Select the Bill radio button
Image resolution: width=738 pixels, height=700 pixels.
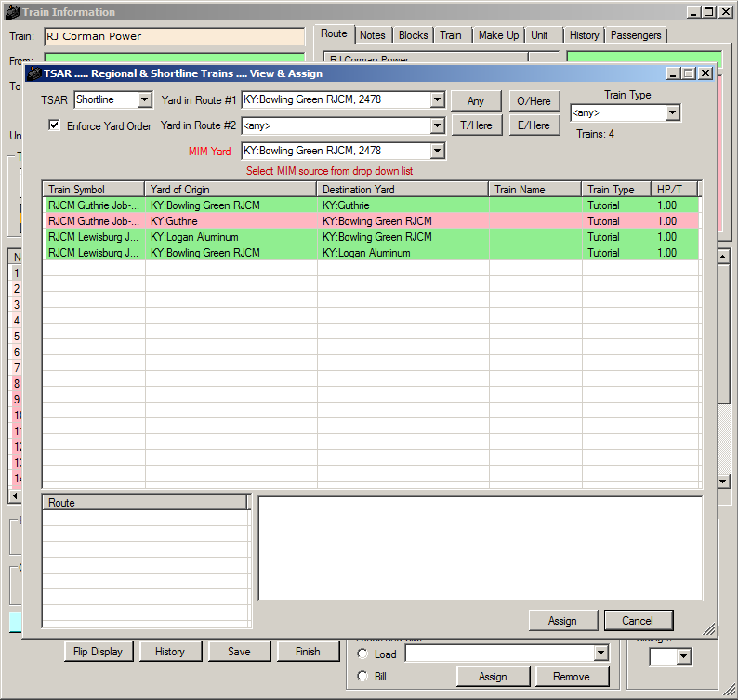click(x=362, y=676)
